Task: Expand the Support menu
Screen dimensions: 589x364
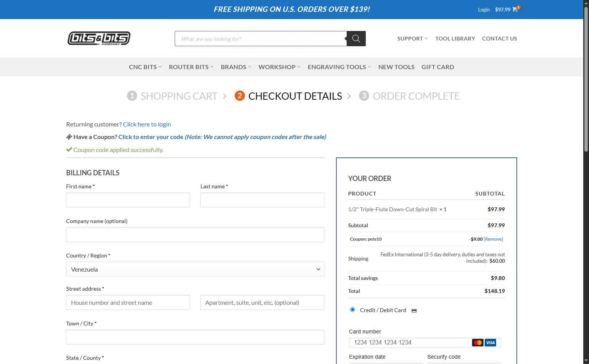Action: point(412,39)
